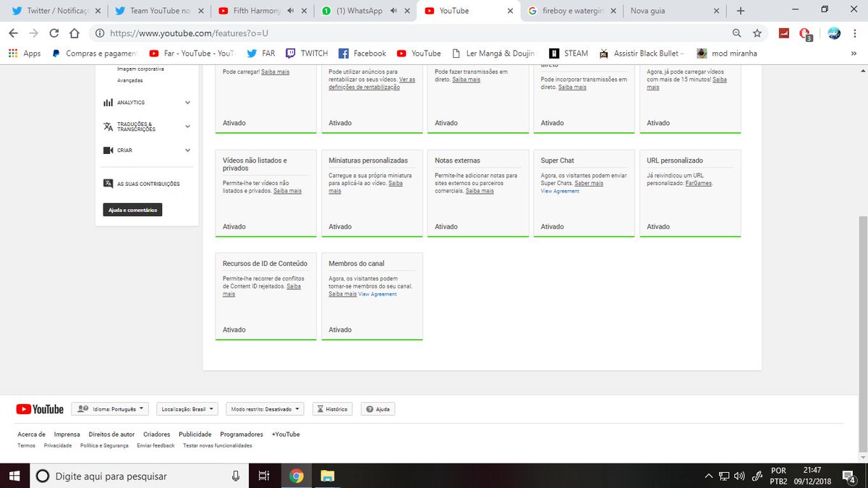Click Saber mais in Super Chat card

point(589,184)
